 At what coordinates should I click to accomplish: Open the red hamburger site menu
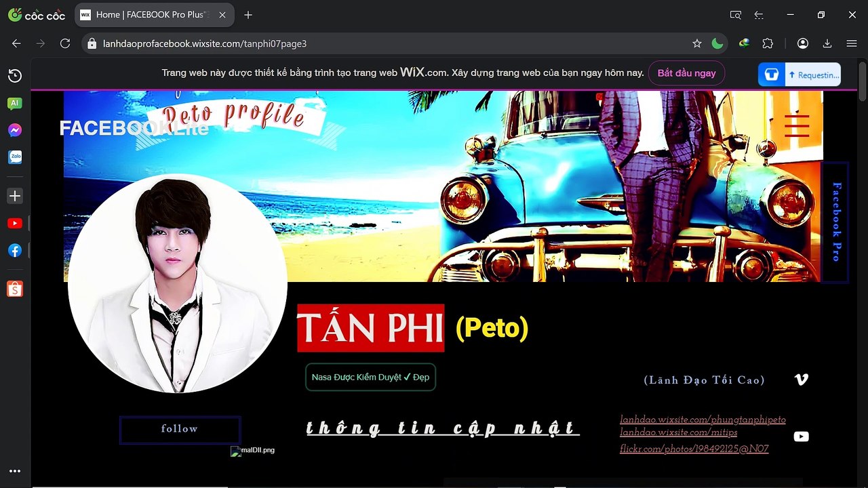pyautogui.click(x=797, y=125)
